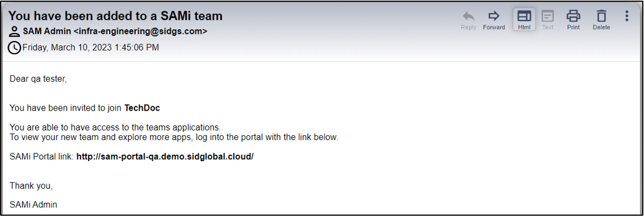Click the 'Thank you,' closing line
The image size is (644, 217).
(31, 186)
